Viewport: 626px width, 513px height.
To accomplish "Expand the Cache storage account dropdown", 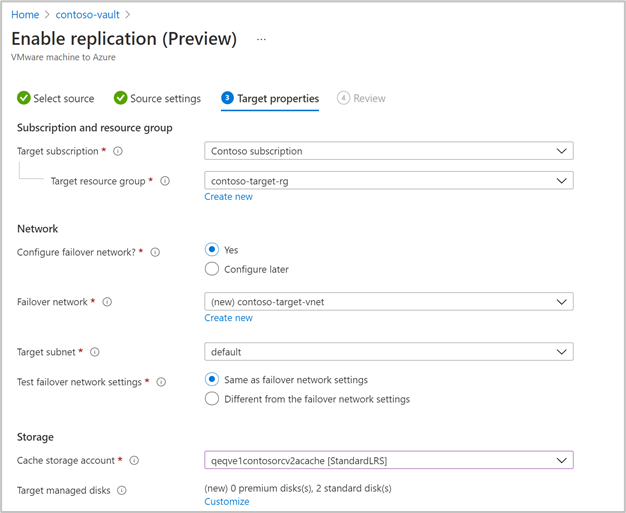I will 389,461.
